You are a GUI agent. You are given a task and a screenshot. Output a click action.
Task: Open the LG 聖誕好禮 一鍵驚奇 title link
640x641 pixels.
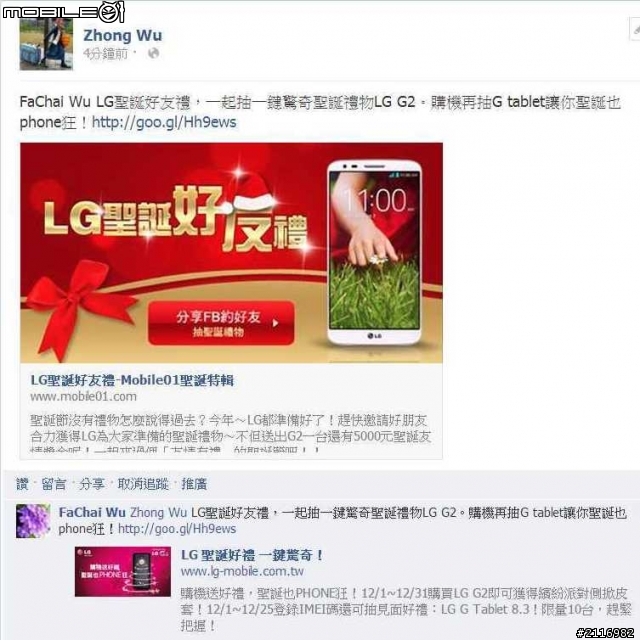pyautogui.click(x=252, y=555)
